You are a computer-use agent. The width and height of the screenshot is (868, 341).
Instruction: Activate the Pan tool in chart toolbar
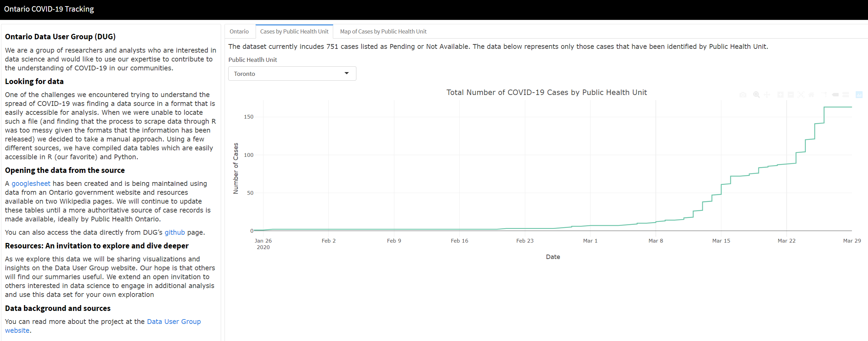[767, 95]
